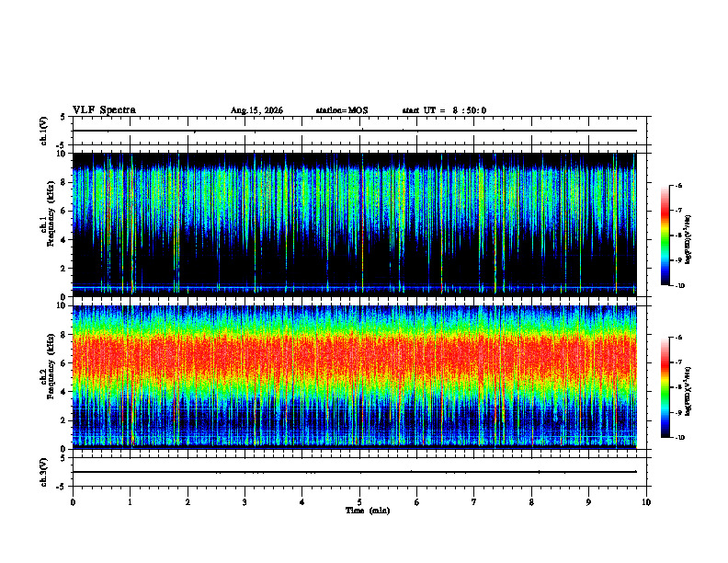Screen dimensions: 728x563
Task: Click the "6" kHz tick of ch.2 spectrogram
Action: tap(65, 363)
